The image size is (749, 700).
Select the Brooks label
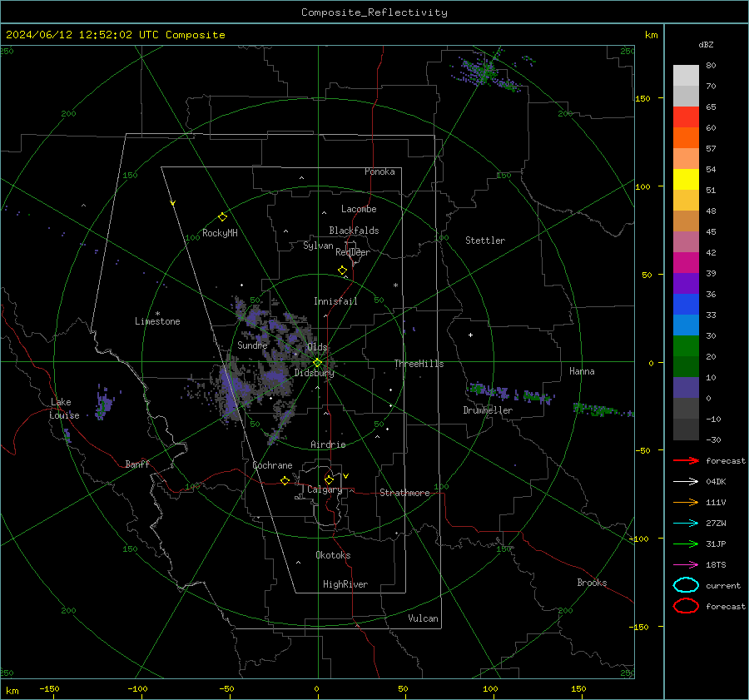pyautogui.click(x=592, y=583)
